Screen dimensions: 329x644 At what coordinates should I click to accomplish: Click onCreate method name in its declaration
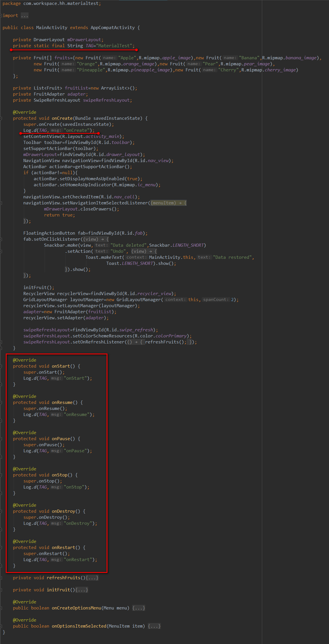pos(62,118)
